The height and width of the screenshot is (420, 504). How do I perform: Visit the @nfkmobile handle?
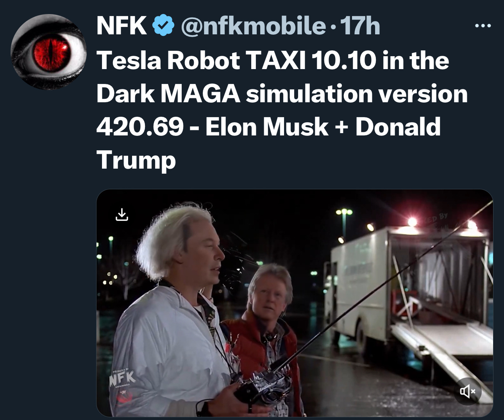253,26
